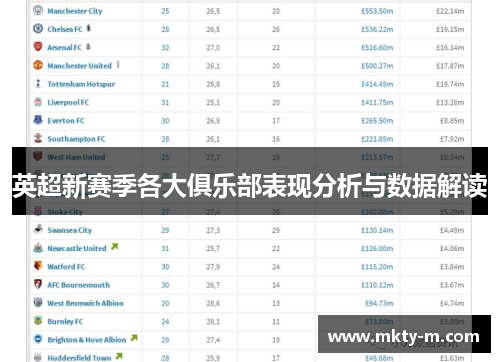
Task: Open the Swansea City club link
Action: pyautogui.click(x=69, y=230)
